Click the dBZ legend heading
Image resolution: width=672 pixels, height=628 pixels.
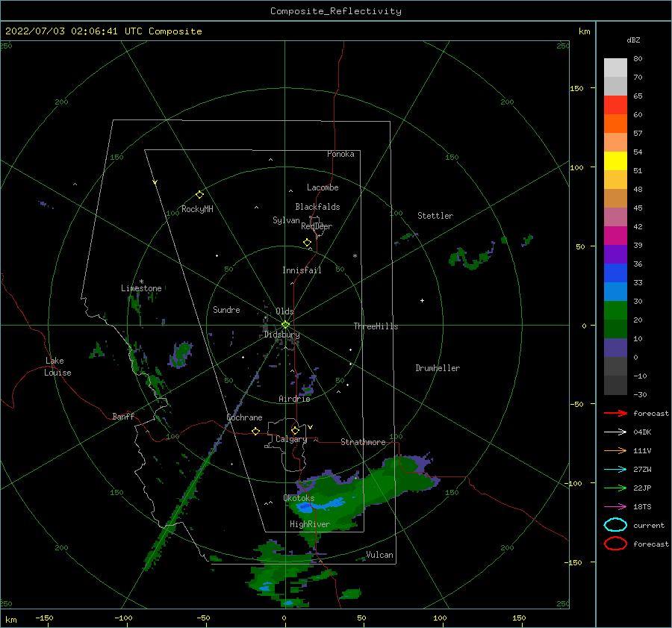pos(633,40)
